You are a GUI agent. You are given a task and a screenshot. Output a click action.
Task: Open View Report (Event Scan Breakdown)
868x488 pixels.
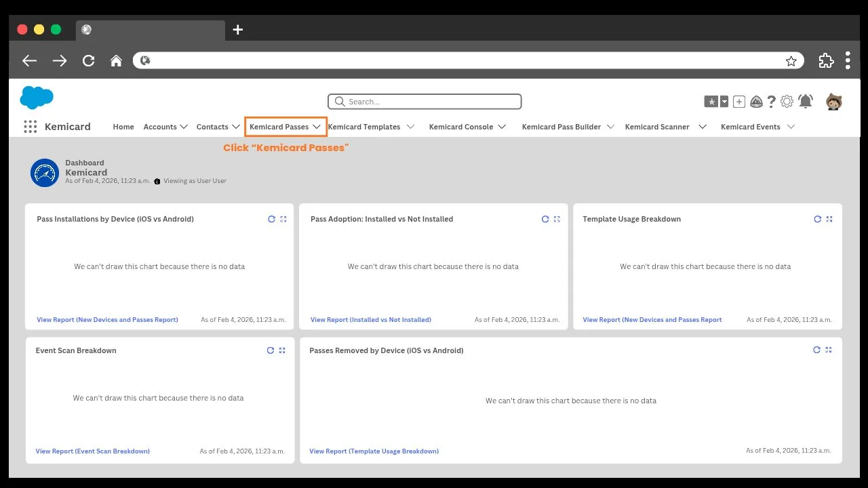tap(93, 451)
